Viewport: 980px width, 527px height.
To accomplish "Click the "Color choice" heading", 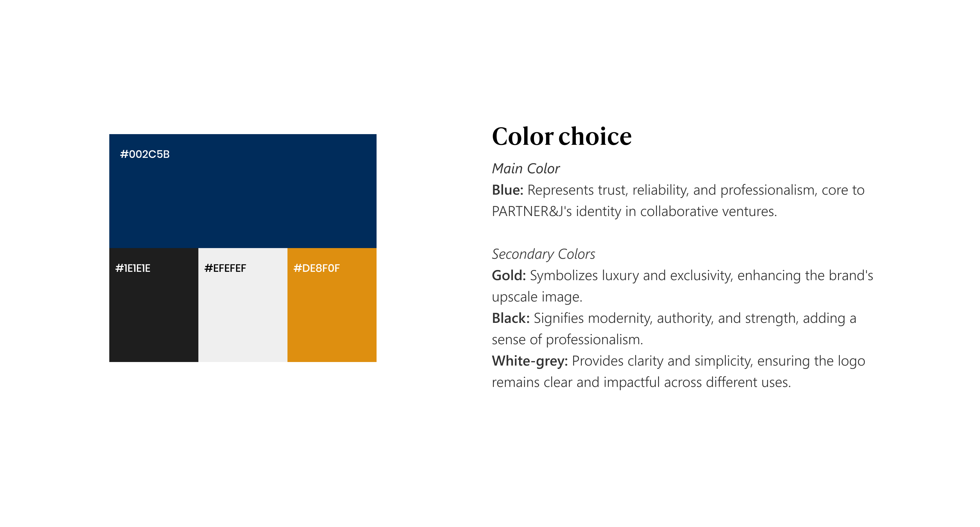I will coord(562,136).
